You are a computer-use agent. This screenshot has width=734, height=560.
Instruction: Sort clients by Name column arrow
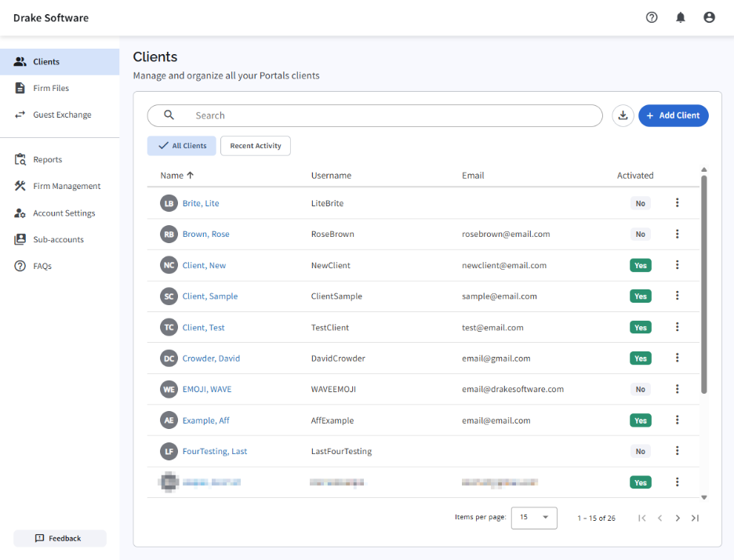click(x=191, y=176)
